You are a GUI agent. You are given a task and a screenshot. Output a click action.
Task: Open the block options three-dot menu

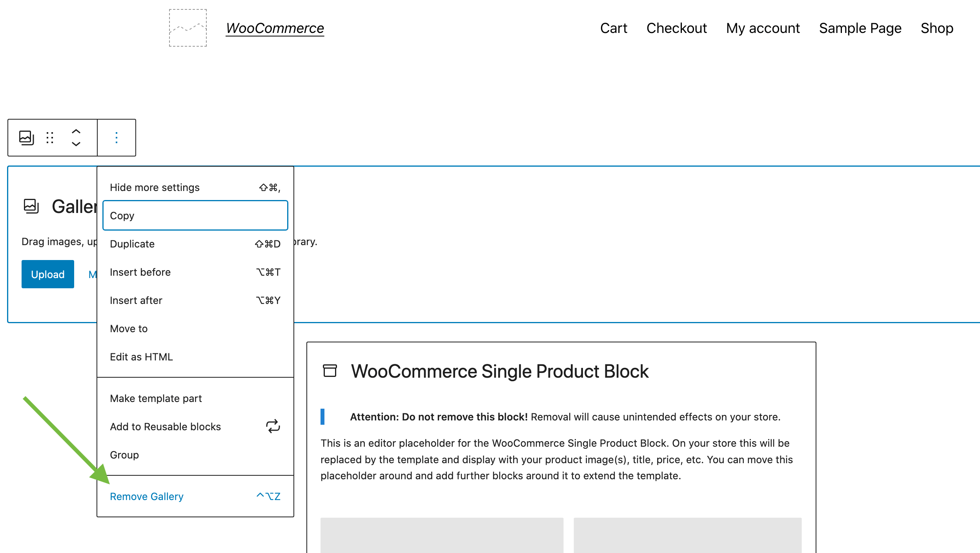pyautogui.click(x=117, y=137)
